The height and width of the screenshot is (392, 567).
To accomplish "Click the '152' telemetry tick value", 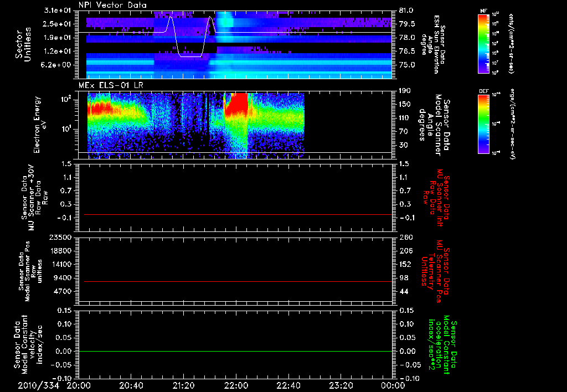I will 405,264.
